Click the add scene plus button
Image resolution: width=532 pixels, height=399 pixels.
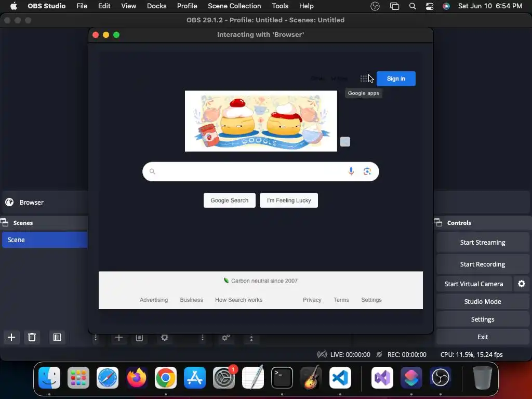(11, 337)
